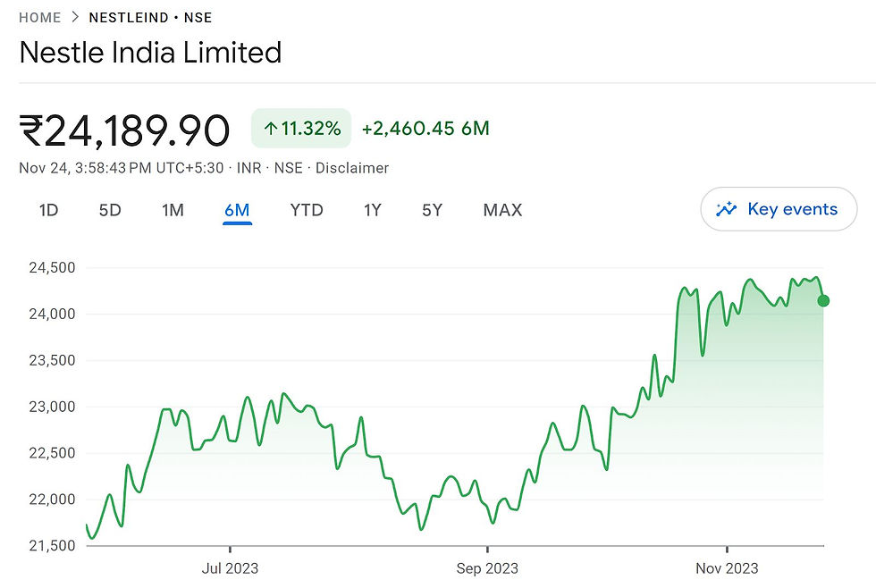View the 5Y chart range
The image size is (876, 588).
pos(432,211)
